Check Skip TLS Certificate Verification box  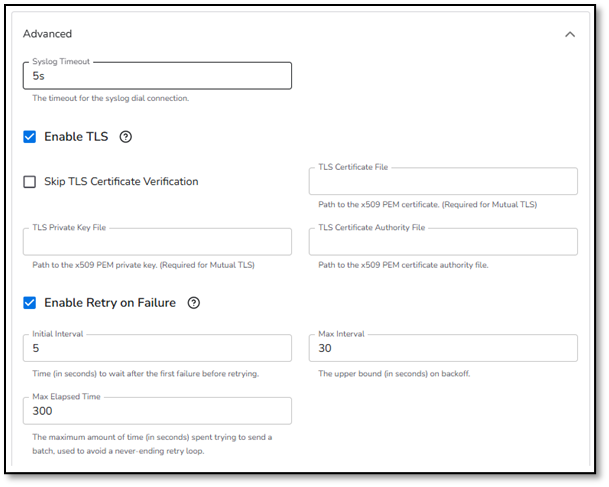30,182
